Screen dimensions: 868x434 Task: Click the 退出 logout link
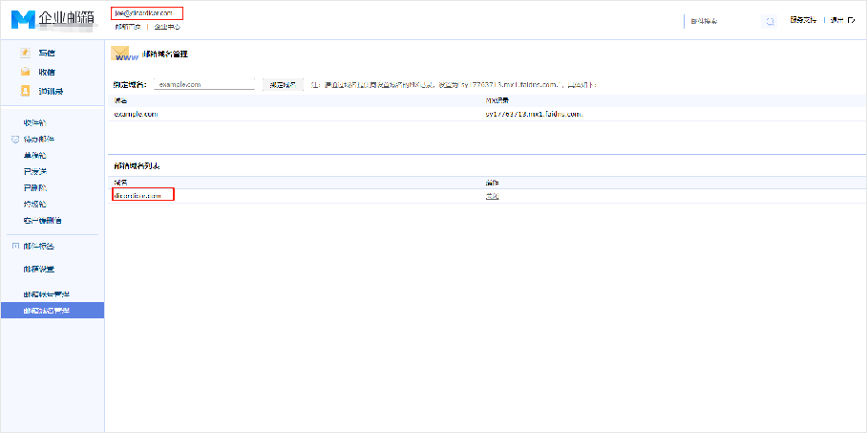coord(837,20)
